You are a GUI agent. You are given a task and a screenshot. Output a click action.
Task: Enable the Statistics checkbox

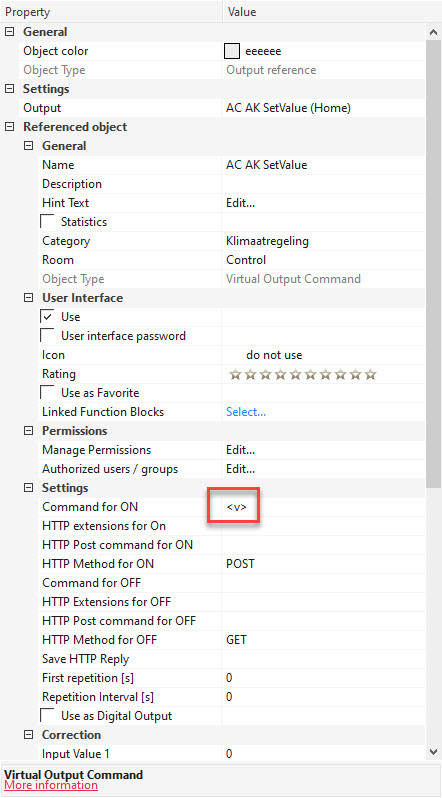point(47,222)
